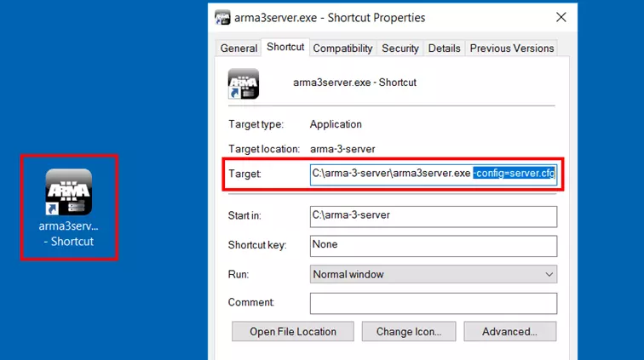Open the Previous Versions tab
This screenshot has height=360, width=644.
pos(511,49)
